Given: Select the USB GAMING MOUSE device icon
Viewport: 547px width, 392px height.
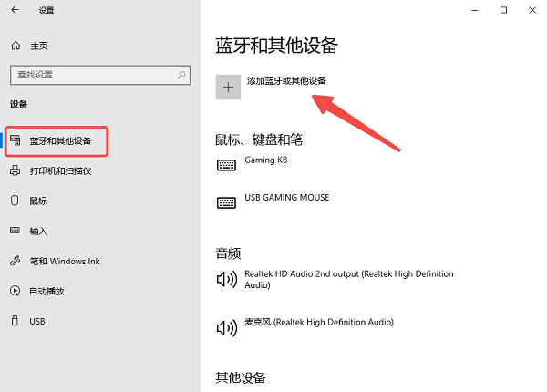Looking at the screenshot, I should pos(226,202).
